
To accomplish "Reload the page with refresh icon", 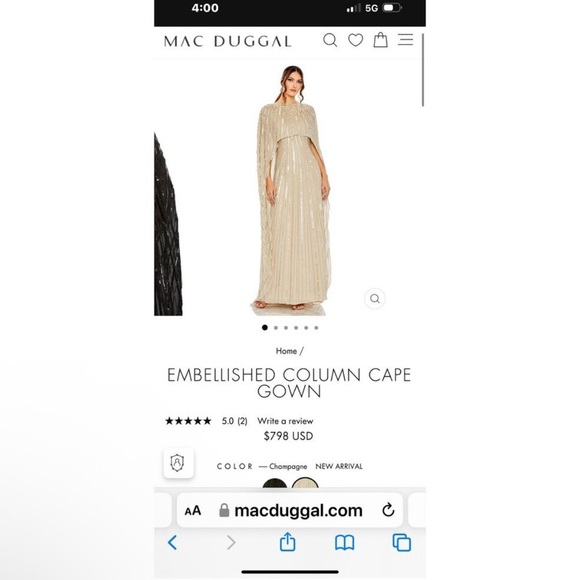I will coord(388,510).
